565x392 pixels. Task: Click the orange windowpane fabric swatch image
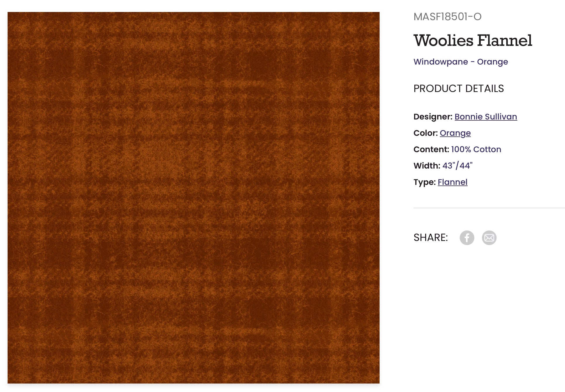194,198
